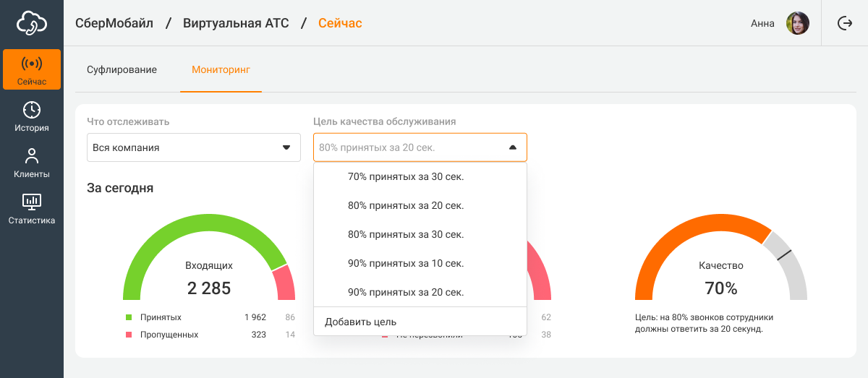Open the Сейчас live section

(x=32, y=69)
